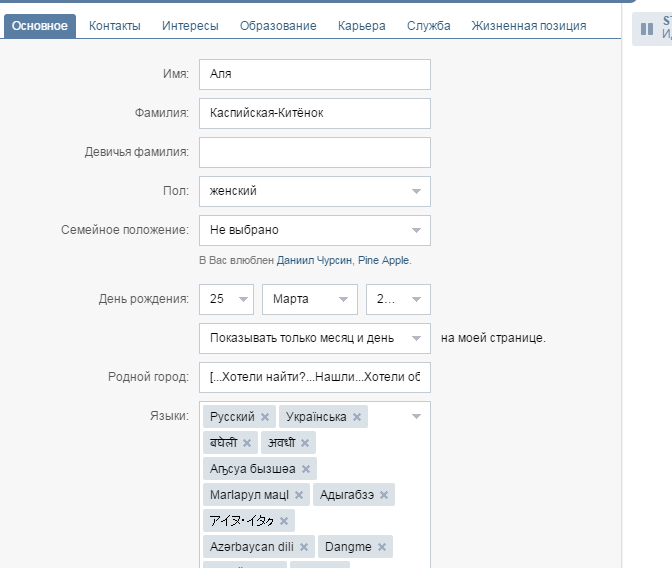
Task: Go to the Жизненная позиция tab
Action: pyautogui.click(x=529, y=26)
